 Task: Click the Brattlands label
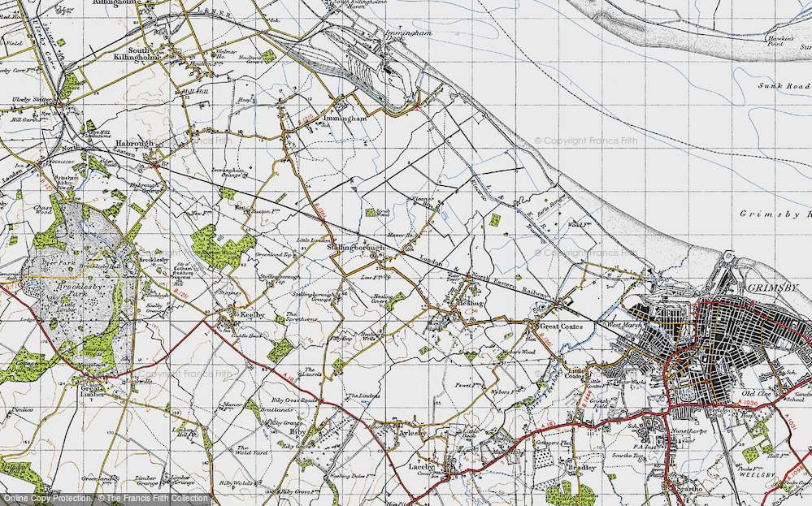point(276,409)
